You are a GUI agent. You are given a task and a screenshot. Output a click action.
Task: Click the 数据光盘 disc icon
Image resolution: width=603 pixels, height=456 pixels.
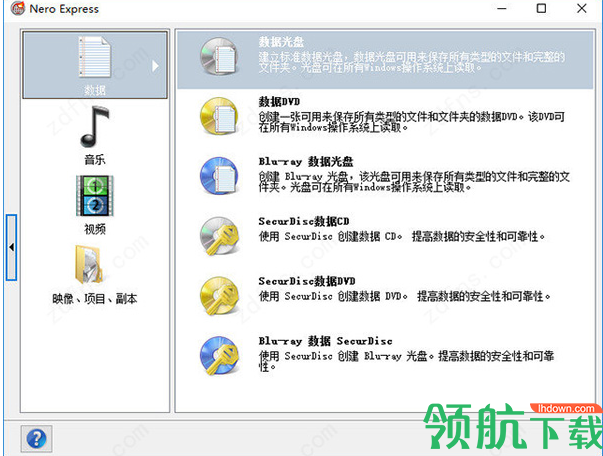coord(219,57)
